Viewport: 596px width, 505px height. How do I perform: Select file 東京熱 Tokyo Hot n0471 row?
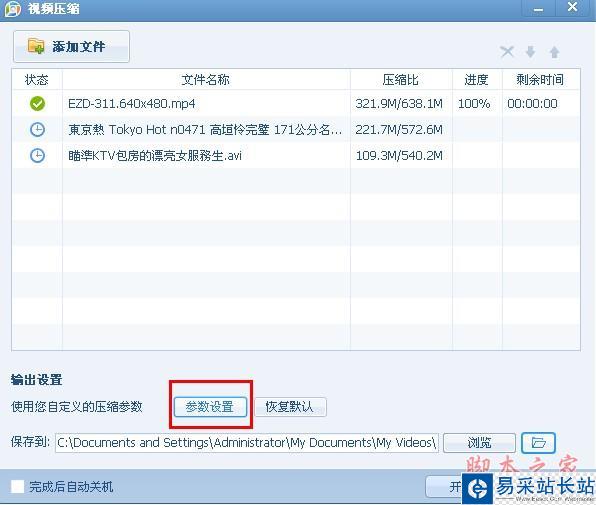pyautogui.click(x=205, y=130)
